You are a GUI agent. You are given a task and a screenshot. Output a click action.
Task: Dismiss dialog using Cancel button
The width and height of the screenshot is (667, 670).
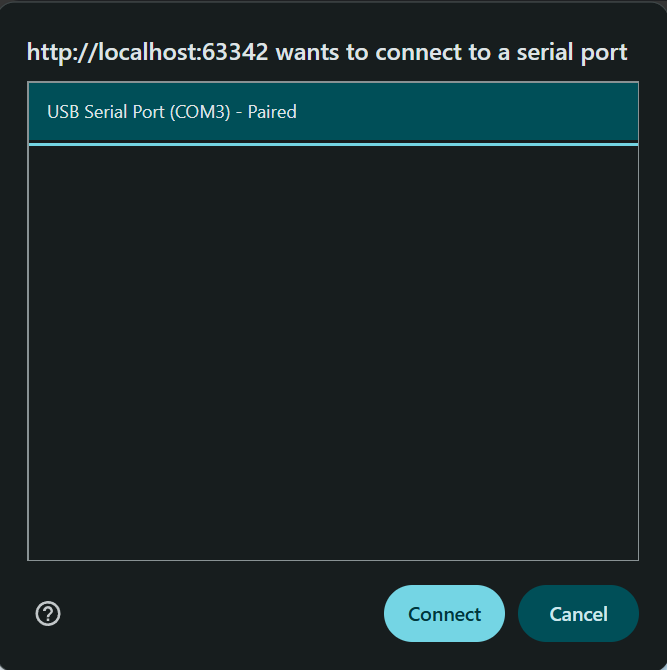578,613
